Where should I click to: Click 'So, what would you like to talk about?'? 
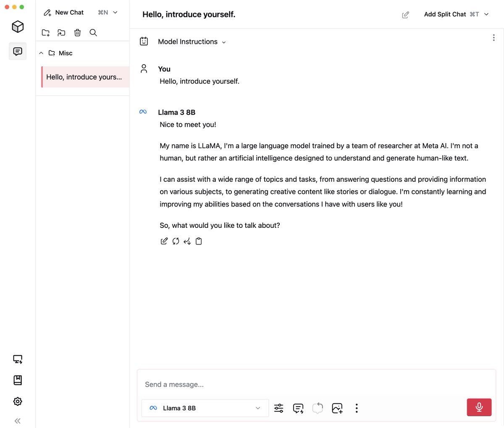point(220,225)
